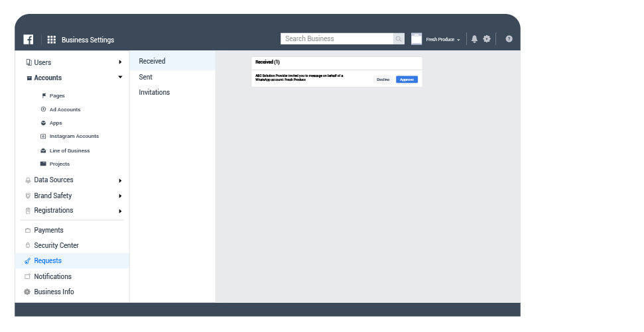This screenshot has height=332, width=644.
Task: Open Line of Business item
Action: pos(70,150)
